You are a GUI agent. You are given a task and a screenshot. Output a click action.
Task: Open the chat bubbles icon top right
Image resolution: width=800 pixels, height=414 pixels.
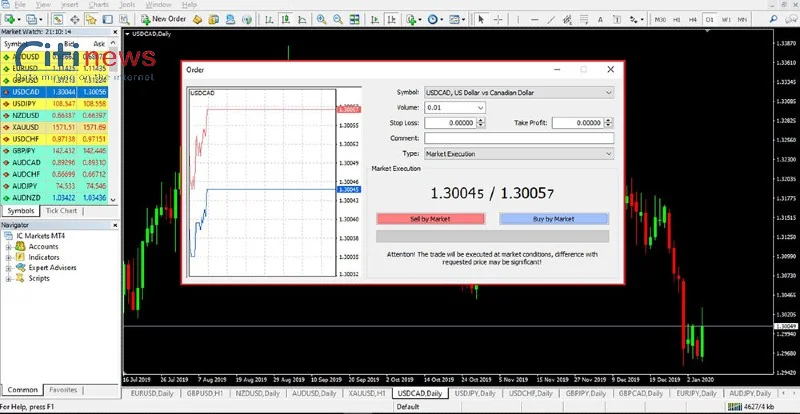pyautogui.click(x=790, y=19)
